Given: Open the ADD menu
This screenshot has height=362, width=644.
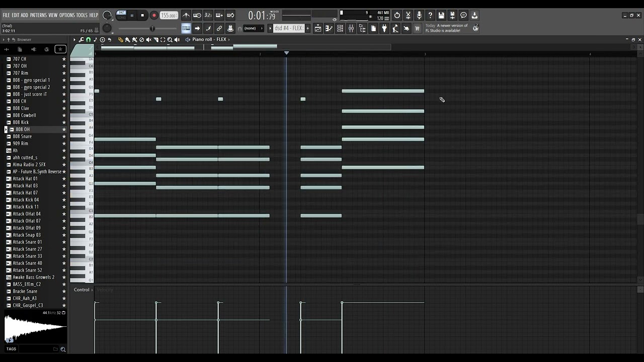Looking at the screenshot, I should point(25,16).
